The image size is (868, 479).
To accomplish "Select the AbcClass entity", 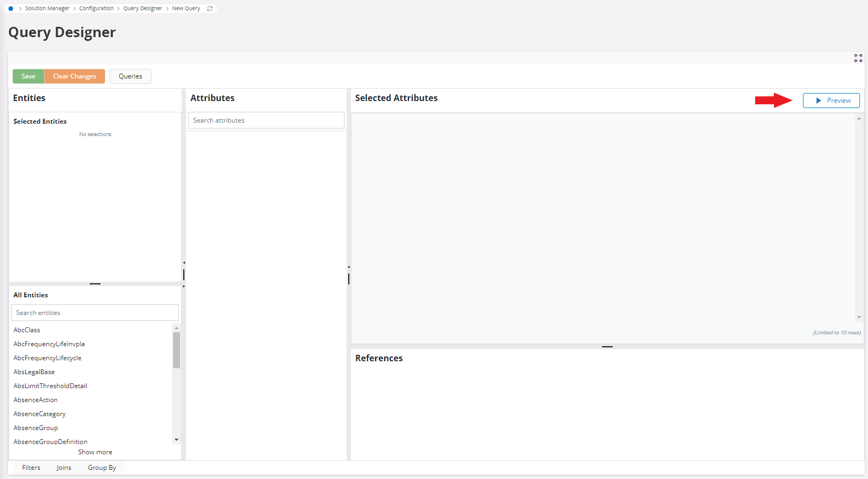I will (27, 330).
